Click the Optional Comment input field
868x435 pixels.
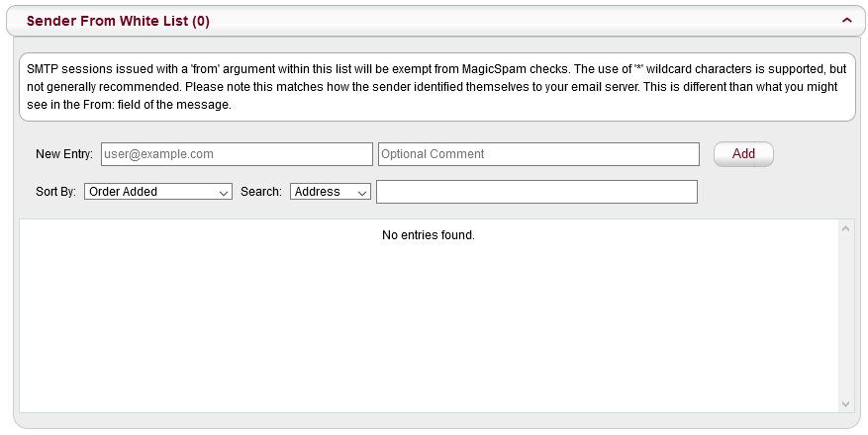(538, 154)
